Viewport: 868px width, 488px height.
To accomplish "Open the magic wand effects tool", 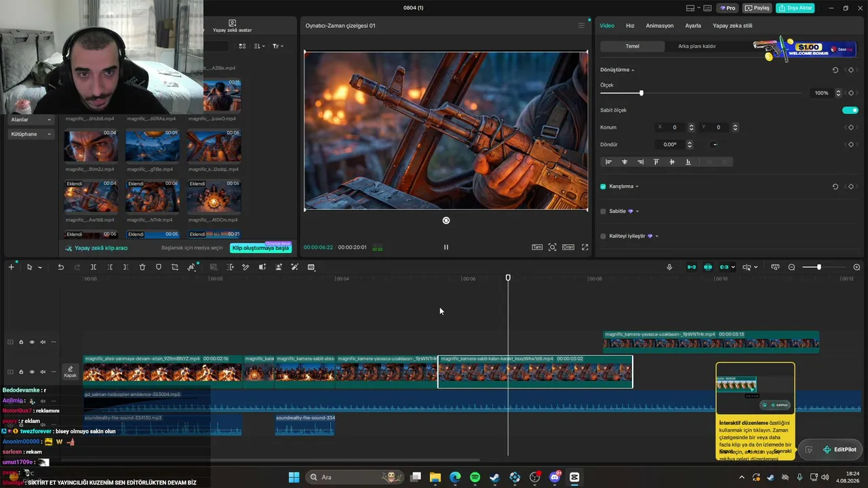I will [294, 267].
